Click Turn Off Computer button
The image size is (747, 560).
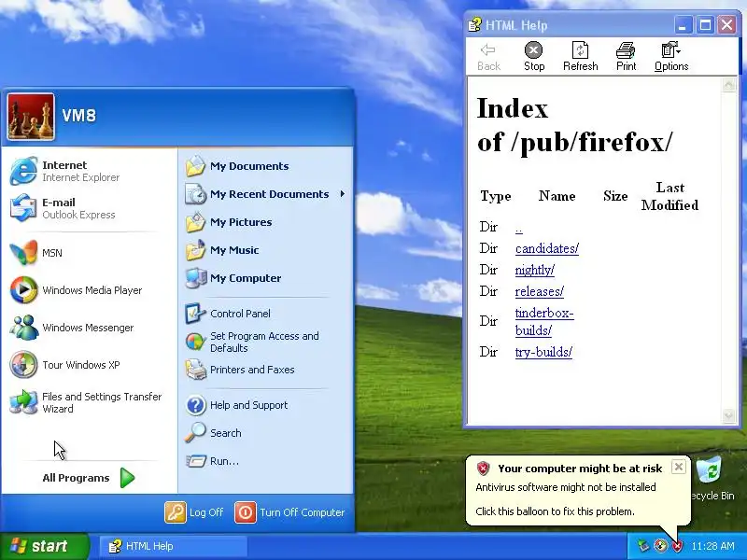point(289,512)
